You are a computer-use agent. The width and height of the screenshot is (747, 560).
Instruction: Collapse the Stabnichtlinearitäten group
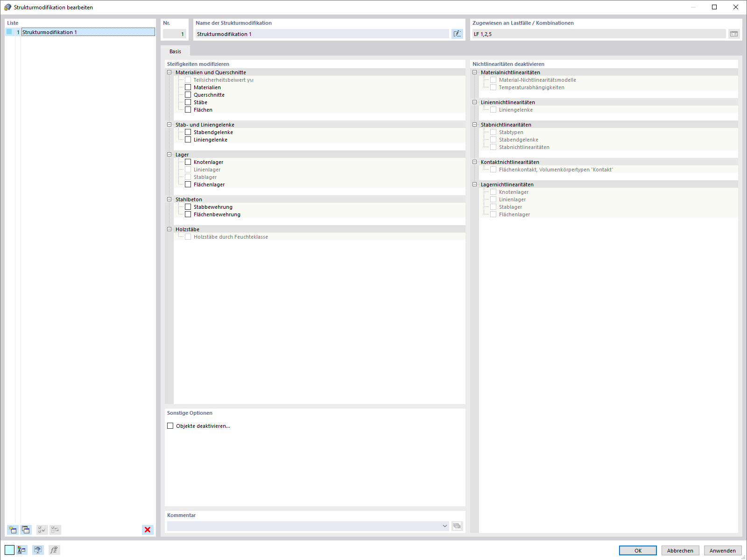click(475, 125)
